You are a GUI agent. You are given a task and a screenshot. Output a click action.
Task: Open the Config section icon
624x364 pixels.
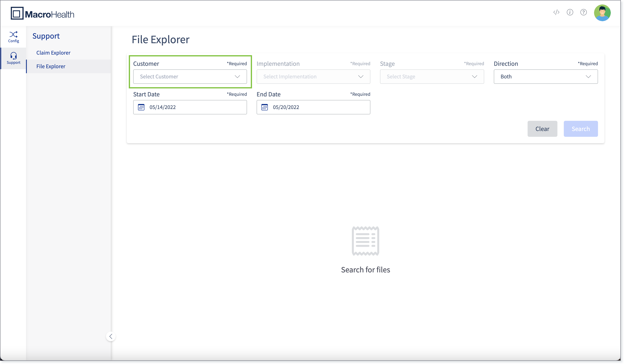coord(13,37)
